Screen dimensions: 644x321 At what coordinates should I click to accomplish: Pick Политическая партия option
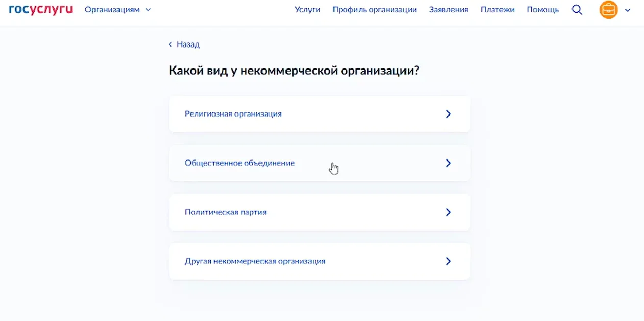(226, 212)
